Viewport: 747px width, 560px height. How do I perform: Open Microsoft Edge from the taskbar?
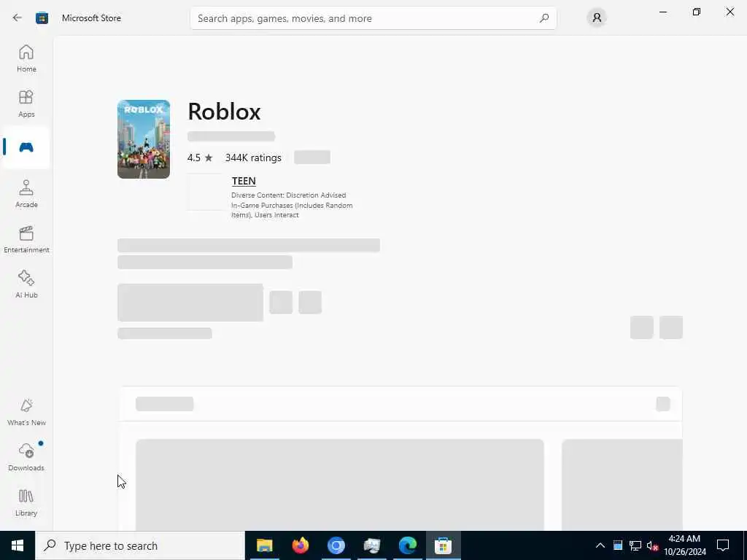tap(407, 545)
